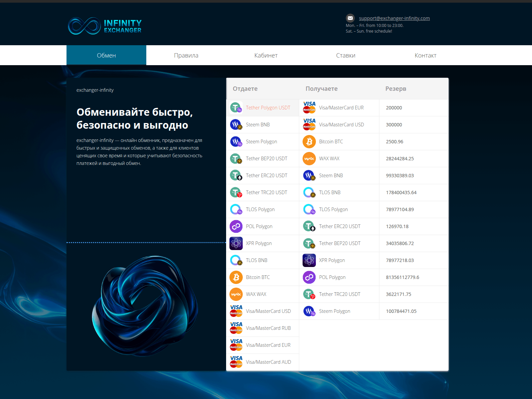
Task: Choose Visa/MasterCard RUB to give
Action: (x=268, y=328)
